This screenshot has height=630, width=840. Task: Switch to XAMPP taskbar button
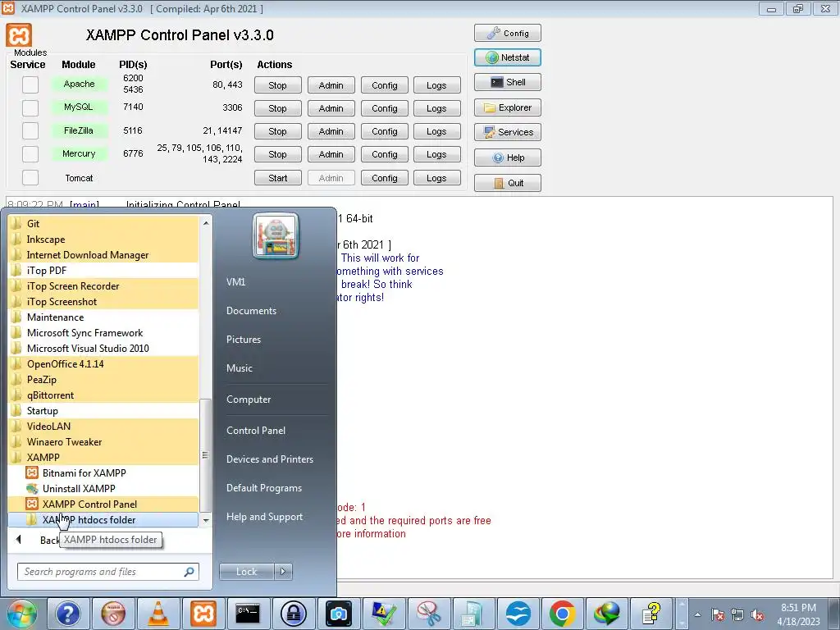[203, 614]
